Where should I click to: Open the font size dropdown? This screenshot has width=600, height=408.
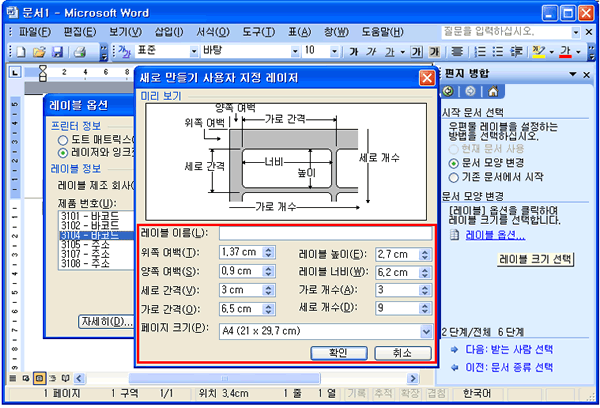pos(334,51)
